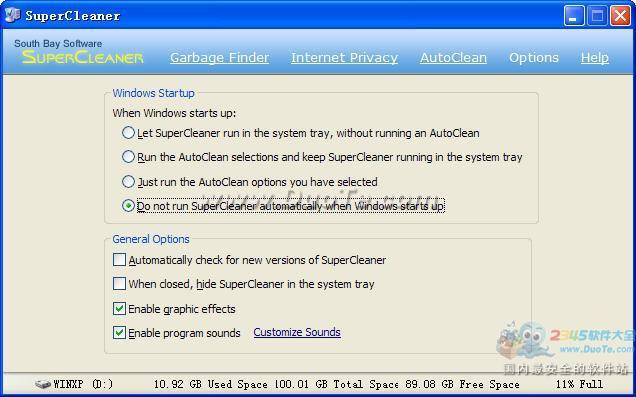The width and height of the screenshot is (636, 397).
Task: Click the SuperCleaner title bar app icon
Action: 12,15
